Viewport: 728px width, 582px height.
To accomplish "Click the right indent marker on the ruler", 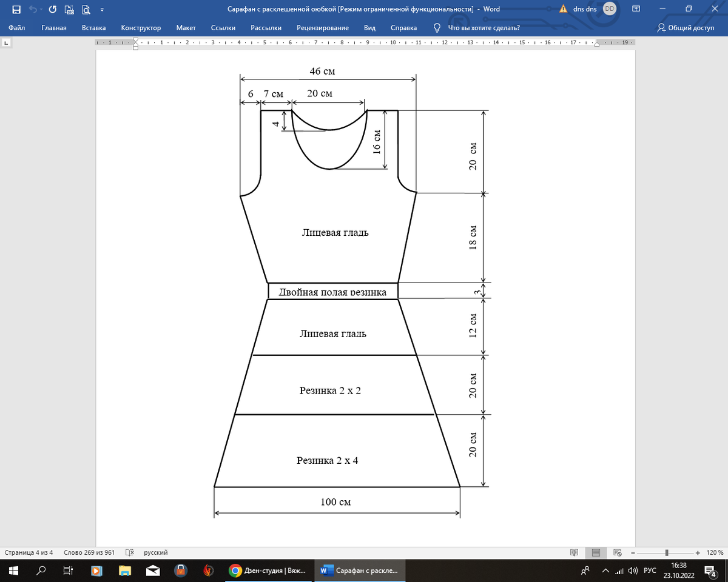I will point(598,44).
